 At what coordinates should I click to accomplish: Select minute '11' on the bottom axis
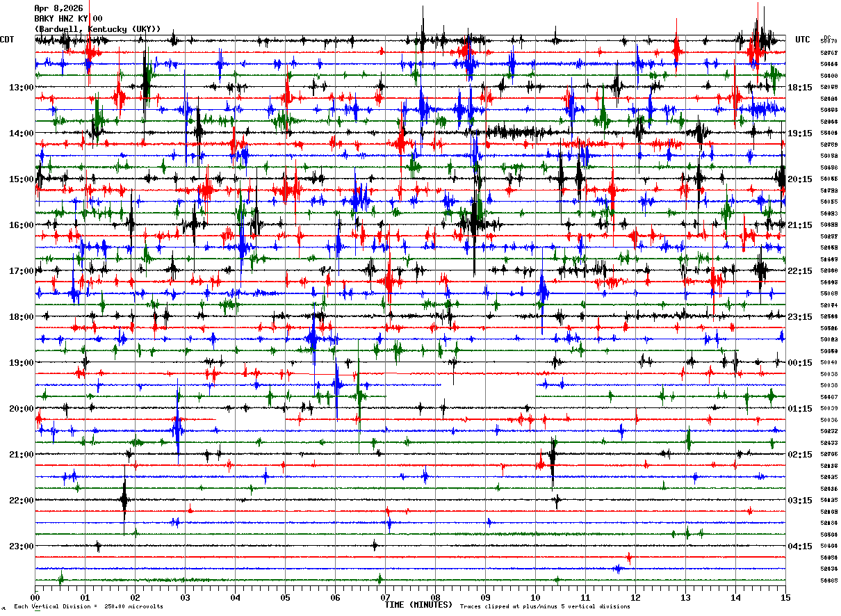[x=585, y=597]
